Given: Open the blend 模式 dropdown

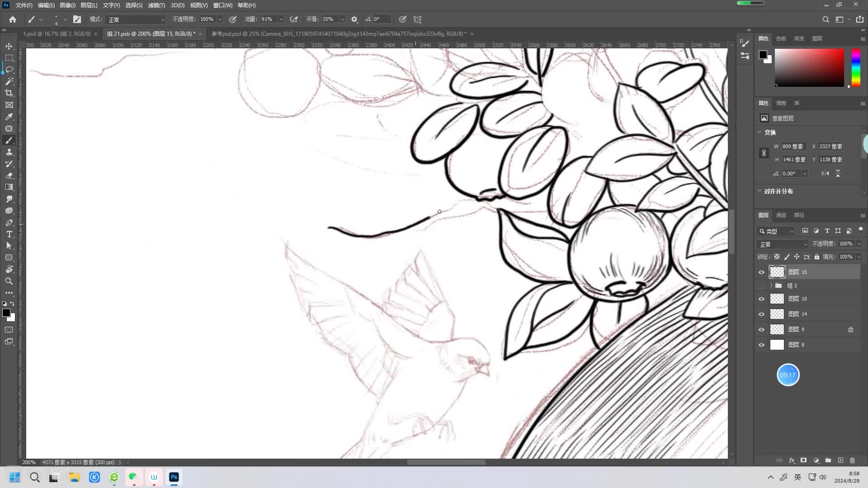Looking at the screenshot, I should 136,19.
